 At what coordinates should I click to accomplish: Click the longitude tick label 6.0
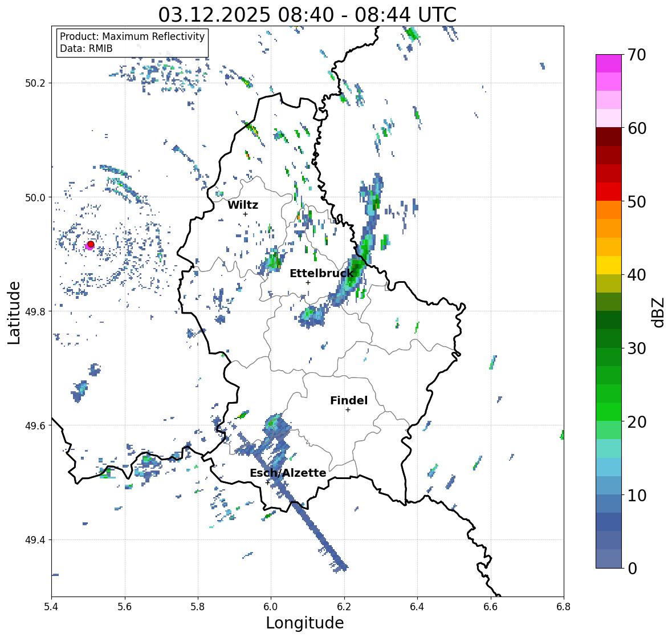[x=271, y=606]
